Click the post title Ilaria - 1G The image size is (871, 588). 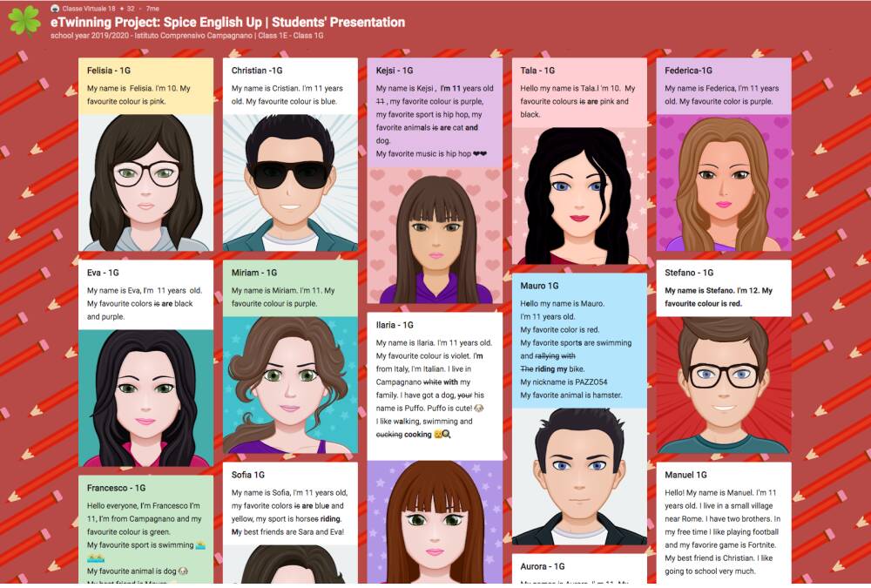coord(395,325)
